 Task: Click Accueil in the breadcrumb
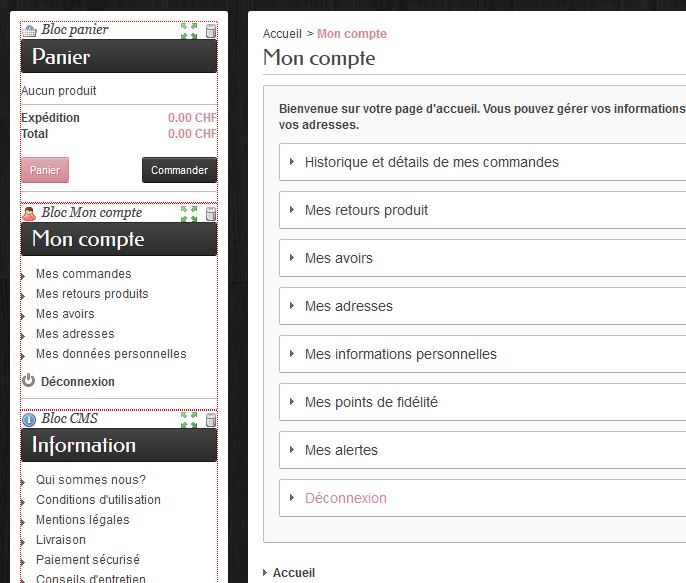point(282,34)
